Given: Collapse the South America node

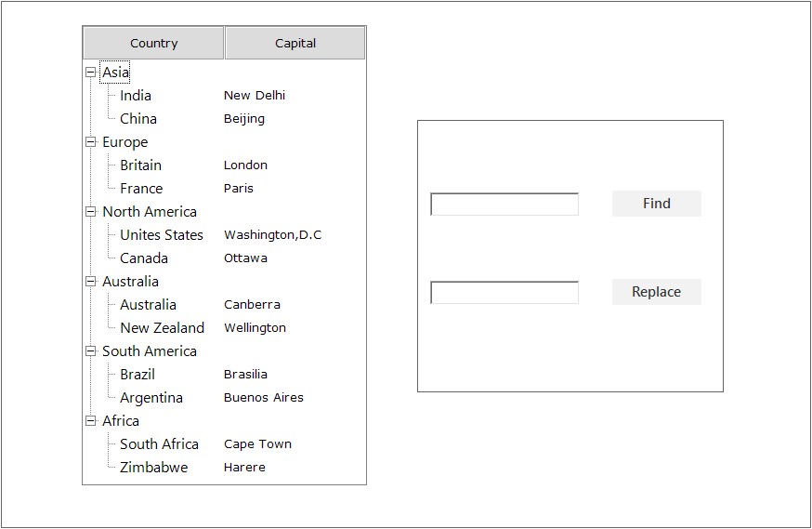Looking at the screenshot, I should [91, 350].
